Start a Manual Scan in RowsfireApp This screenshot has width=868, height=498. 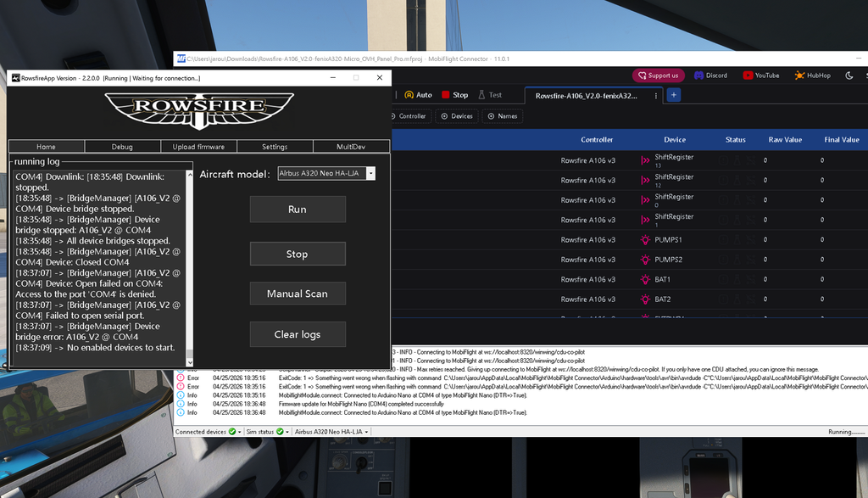pos(298,294)
